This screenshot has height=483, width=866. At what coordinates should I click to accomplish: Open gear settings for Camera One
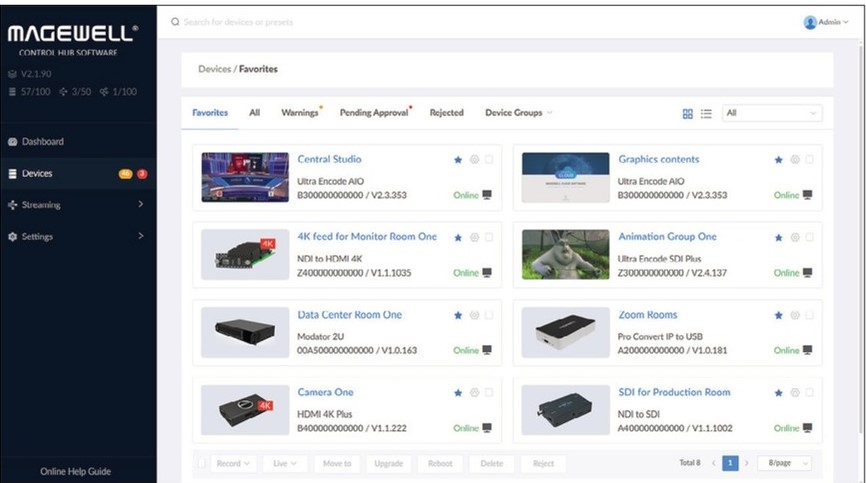pos(474,393)
